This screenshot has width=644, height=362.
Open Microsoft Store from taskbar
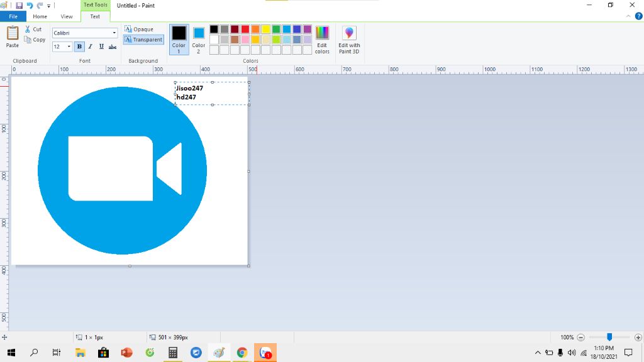(104, 353)
